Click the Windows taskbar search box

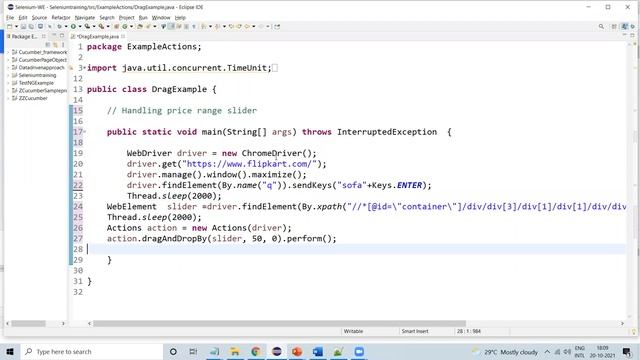91,351
